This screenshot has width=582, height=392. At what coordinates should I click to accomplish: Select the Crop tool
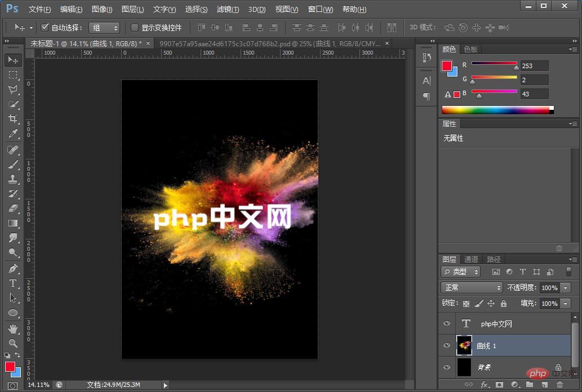coord(13,119)
